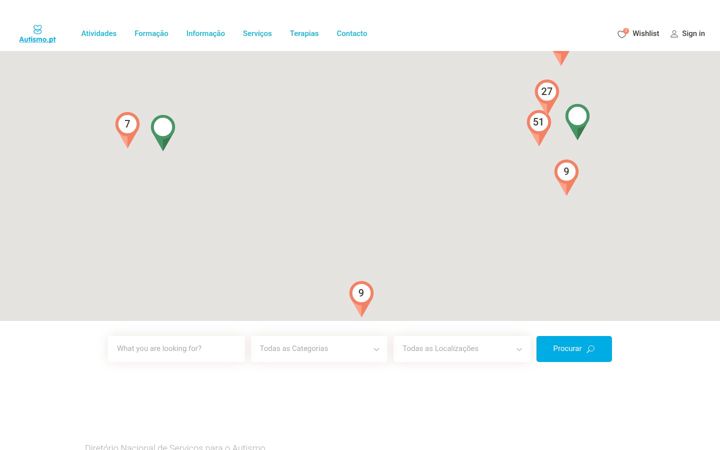Click the Sign in user icon

pyautogui.click(x=674, y=34)
